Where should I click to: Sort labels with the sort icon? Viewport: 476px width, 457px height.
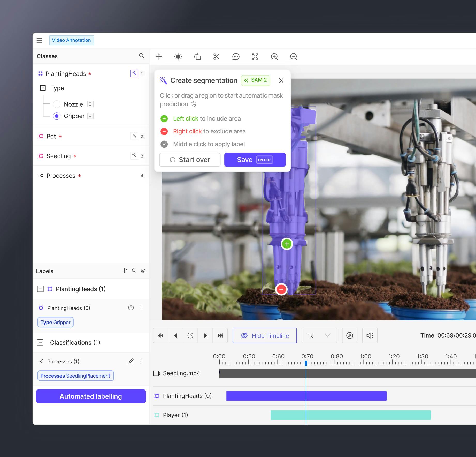click(x=125, y=271)
